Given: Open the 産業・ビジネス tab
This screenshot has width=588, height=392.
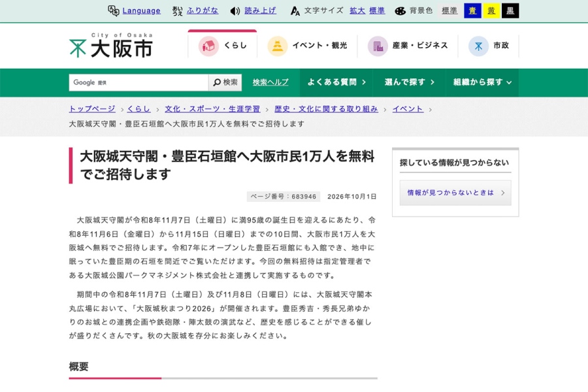Looking at the screenshot, I should [x=408, y=46].
